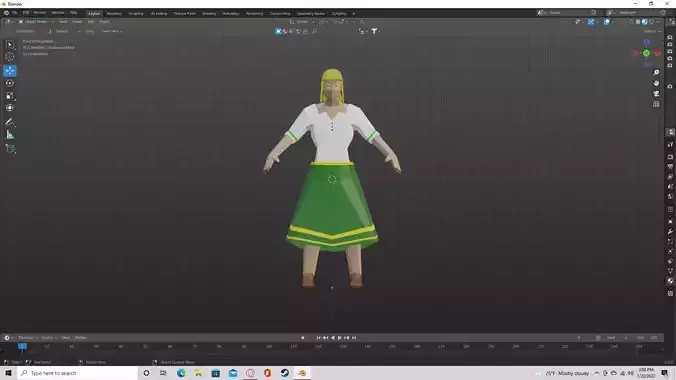The image size is (676, 380).
Task: Toggle snapping with the magnet icon
Action: (335, 22)
